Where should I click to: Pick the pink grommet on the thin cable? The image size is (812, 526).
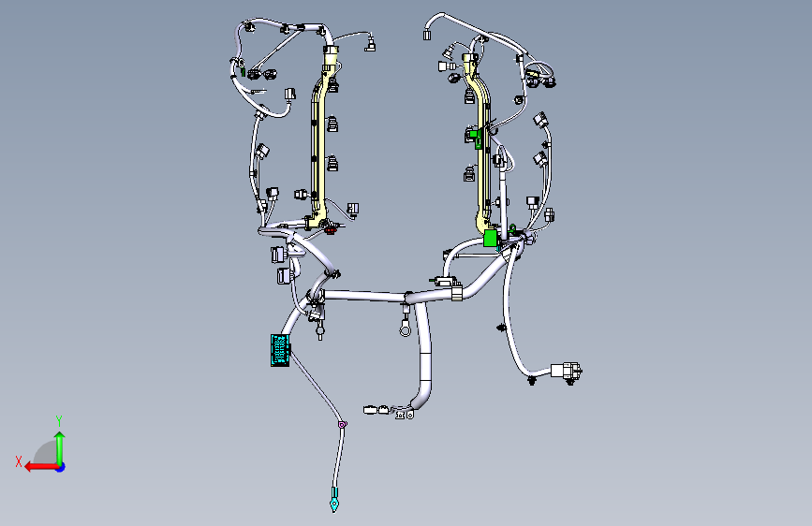pyautogui.click(x=342, y=425)
